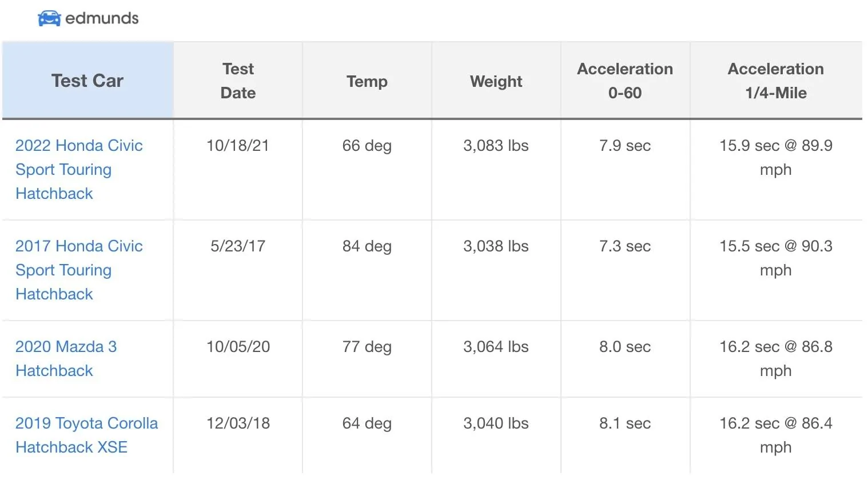Viewport: 868px width, 496px height.
Task: Open the 2022 Honda Civic Sport Touring Hatchback link
Action: (x=78, y=169)
